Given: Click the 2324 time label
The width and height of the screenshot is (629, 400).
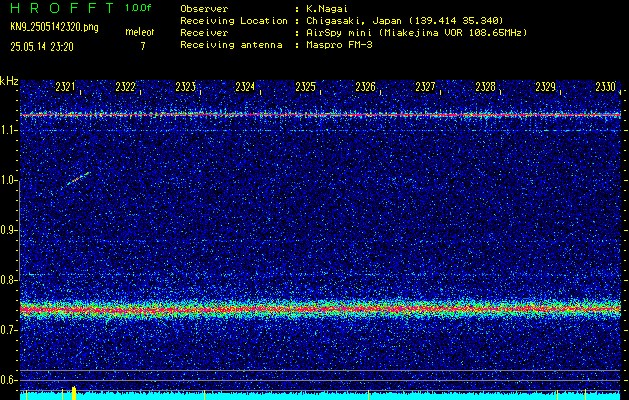Looking at the screenshot, I should pyautogui.click(x=246, y=87).
